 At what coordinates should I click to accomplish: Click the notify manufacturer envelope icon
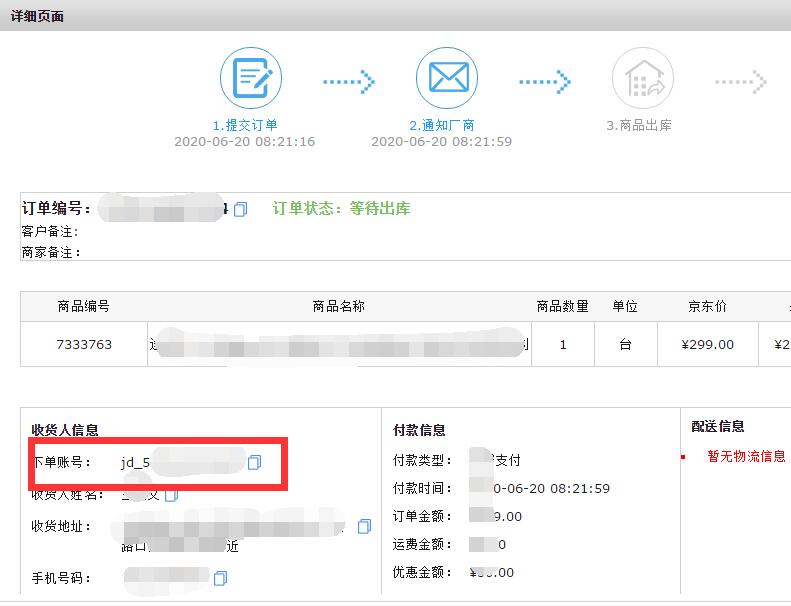coord(447,78)
